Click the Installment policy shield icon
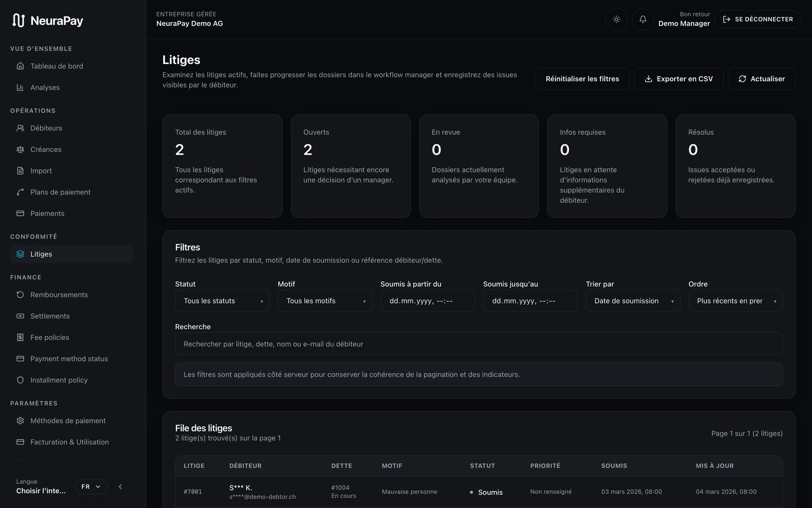 coord(20,380)
